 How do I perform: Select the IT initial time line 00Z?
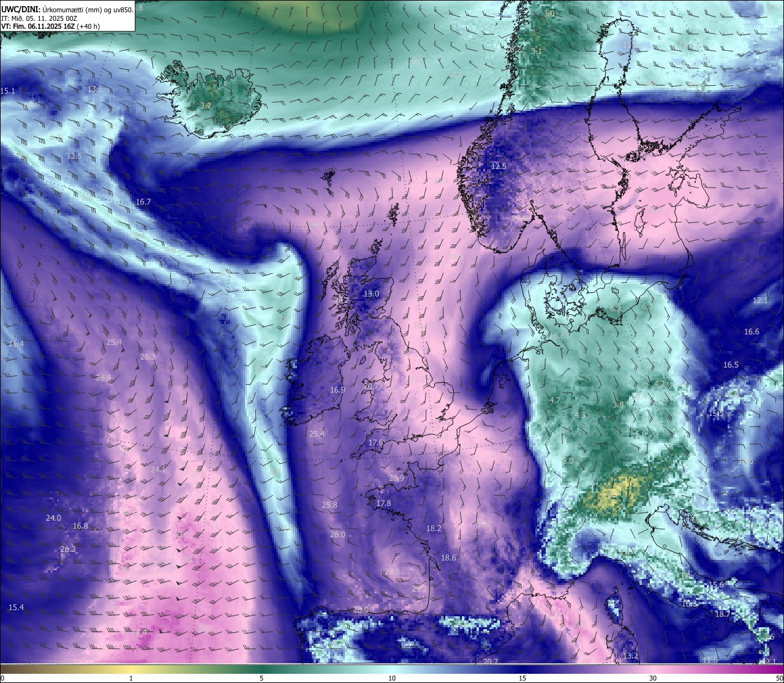click(39, 18)
